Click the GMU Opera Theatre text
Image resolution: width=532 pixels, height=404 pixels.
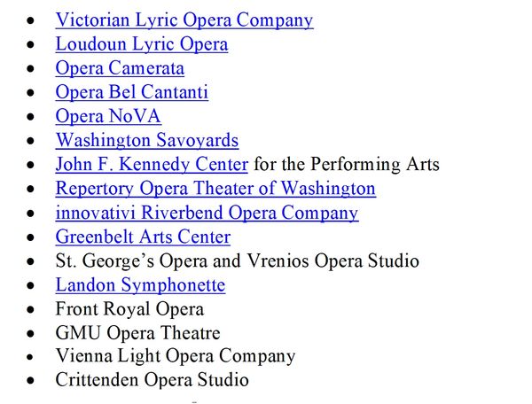point(137,332)
